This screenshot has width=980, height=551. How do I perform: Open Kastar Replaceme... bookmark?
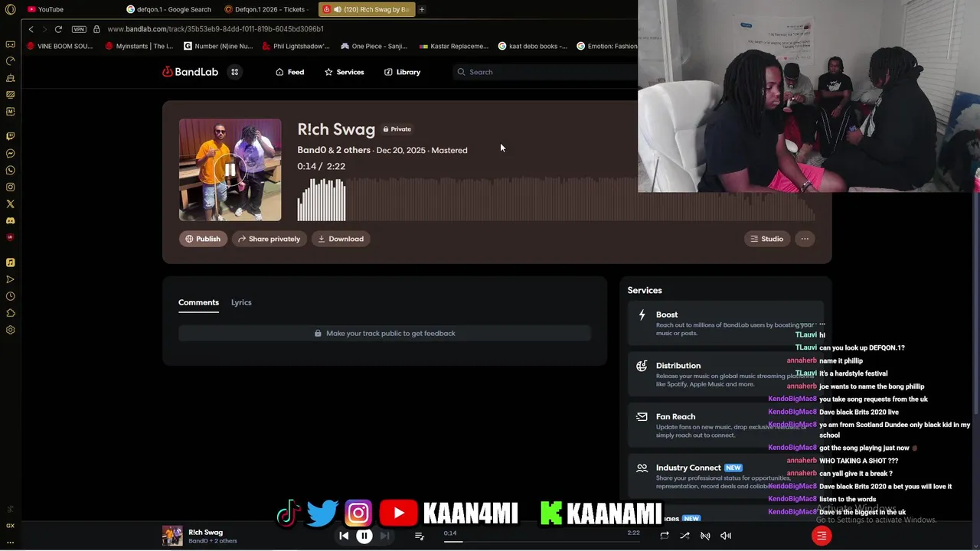[x=454, y=46]
